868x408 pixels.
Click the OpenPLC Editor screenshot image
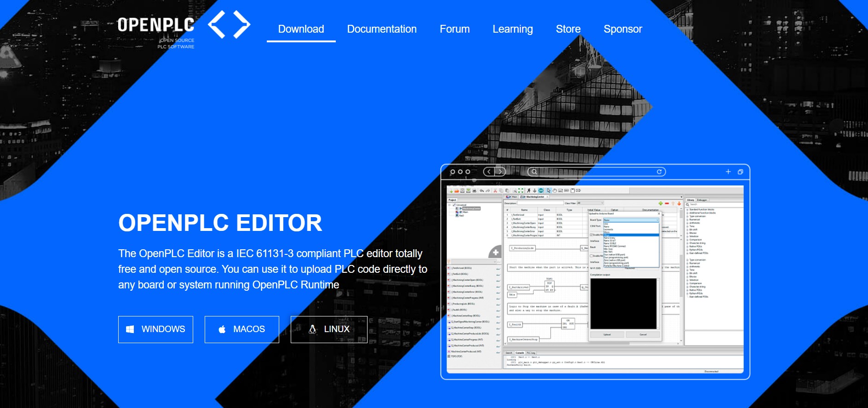(595, 272)
